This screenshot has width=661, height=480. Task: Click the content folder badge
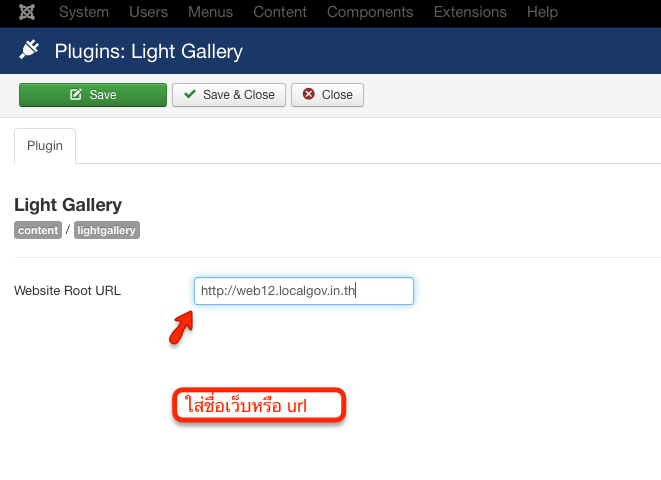coord(38,230)
